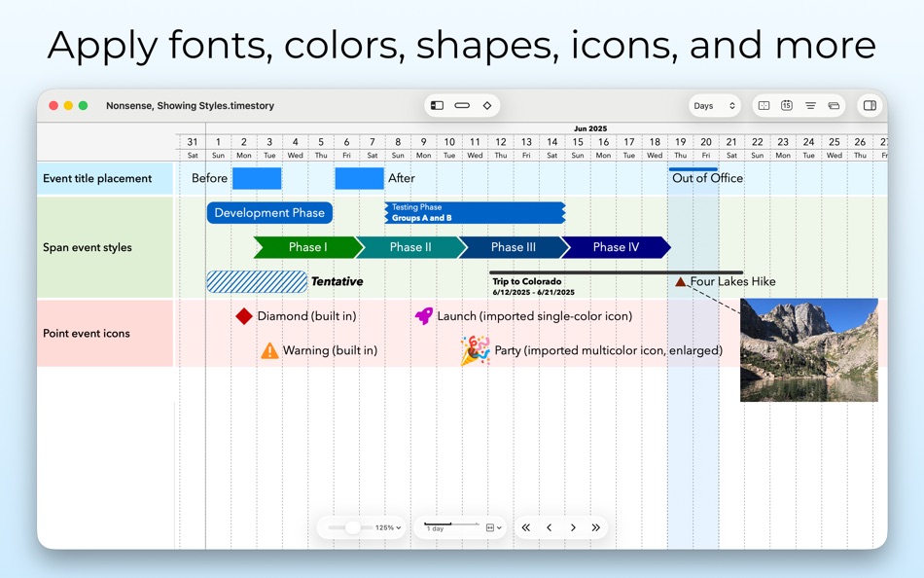Click the purple rocket Launch icon
Image resolution: width=924 pixels, height=578 pixels.
click(424, 316)
